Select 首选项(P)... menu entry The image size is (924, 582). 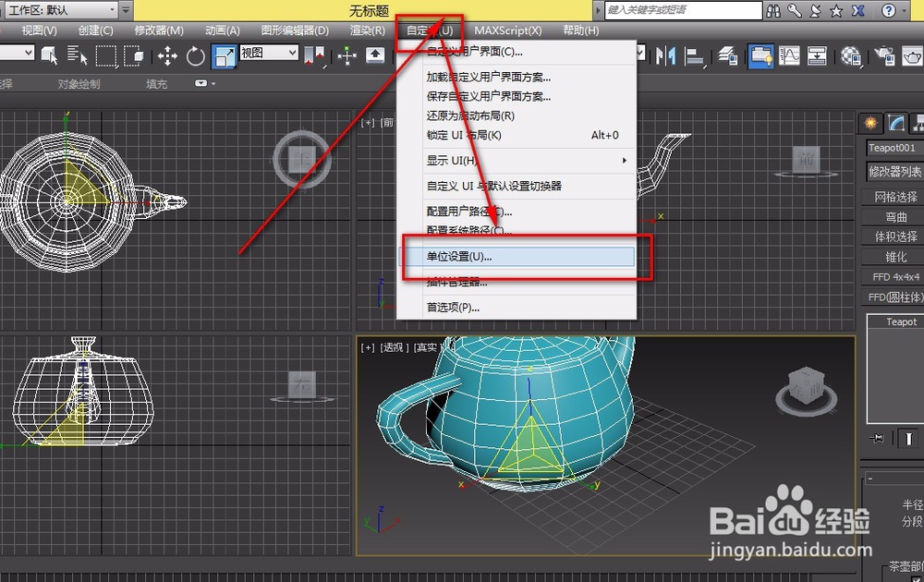(517, 307)
